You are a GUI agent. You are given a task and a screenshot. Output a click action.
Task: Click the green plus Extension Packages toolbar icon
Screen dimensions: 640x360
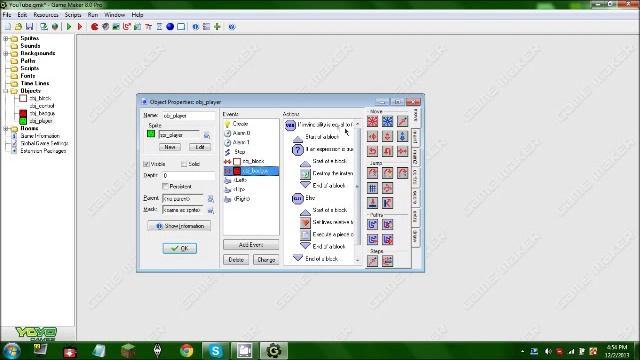[217, 27]
